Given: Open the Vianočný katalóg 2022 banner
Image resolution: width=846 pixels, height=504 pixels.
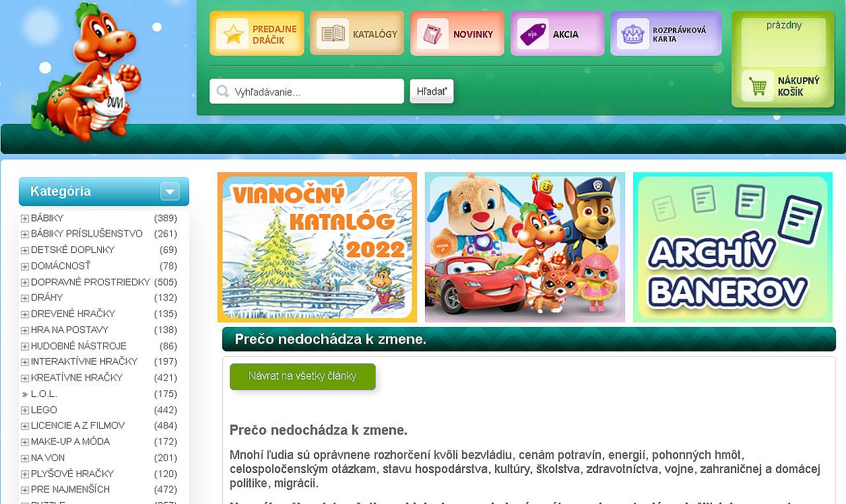Looking at the screenshot, I should pyautogui.click(x=317, y=247).
